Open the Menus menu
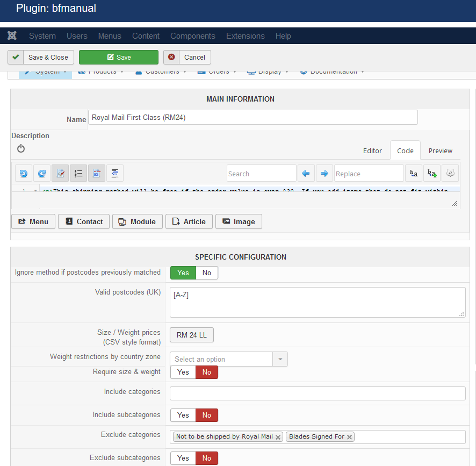The image size is (476, 466). [x=110, y=36]
